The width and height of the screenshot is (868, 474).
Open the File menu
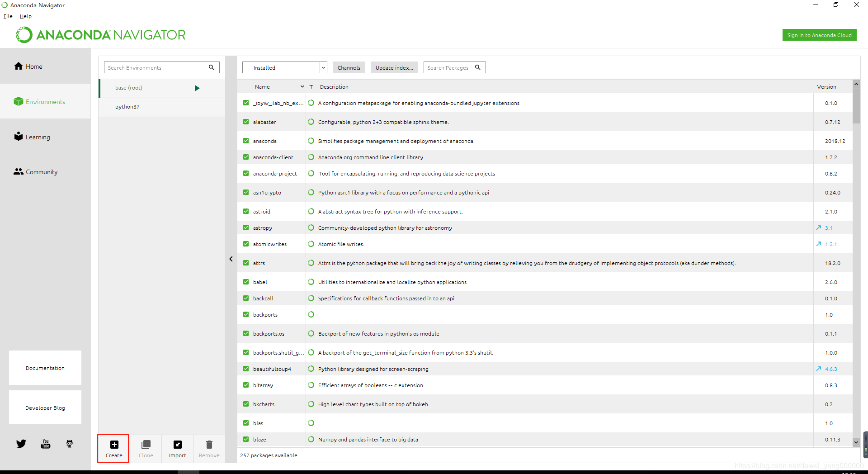point(8,16)
